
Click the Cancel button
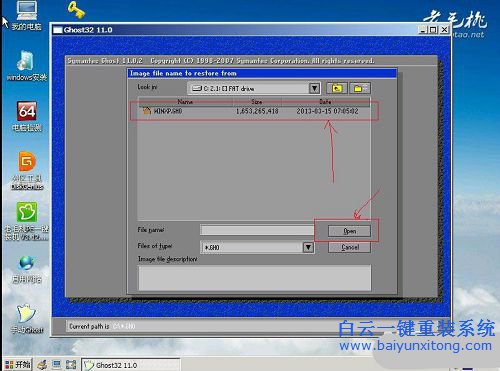click(x=349, y=247)
